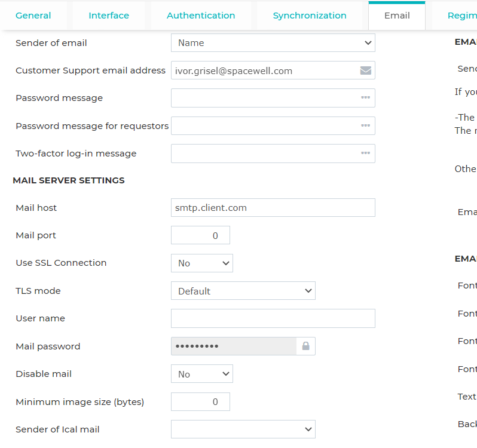Open ellipsis editor for Two-factor log-in message
This screenshot has width=477, height=448.
pos(365,153)
